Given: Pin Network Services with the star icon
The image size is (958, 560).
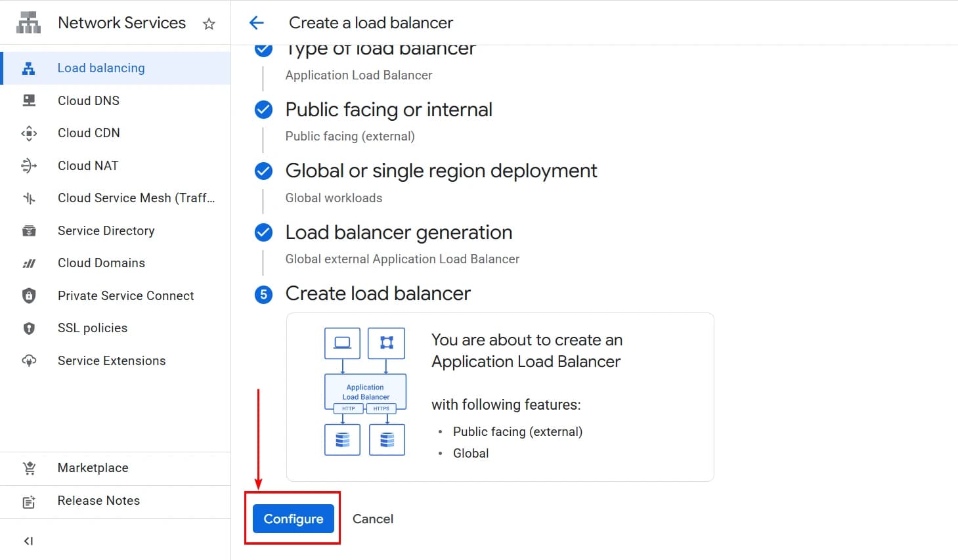Looking at the screenshot, I should (x=209, y=24).
